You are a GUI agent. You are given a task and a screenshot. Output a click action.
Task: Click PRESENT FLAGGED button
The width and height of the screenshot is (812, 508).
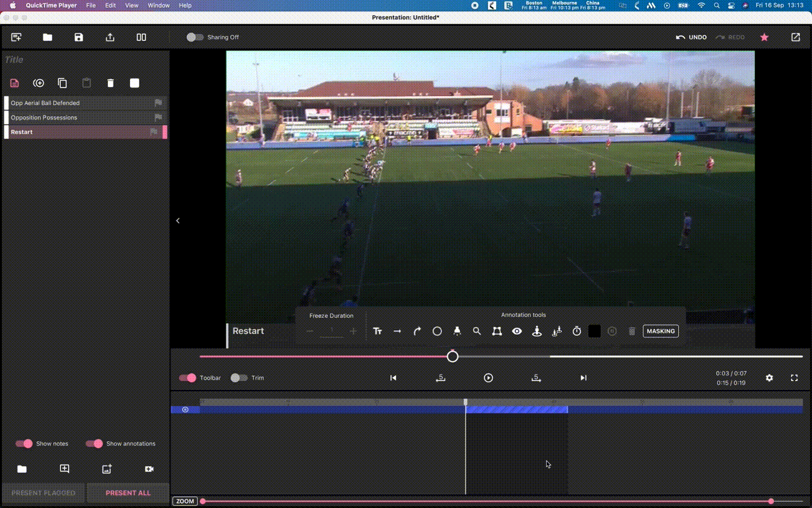tap(43, 493)
